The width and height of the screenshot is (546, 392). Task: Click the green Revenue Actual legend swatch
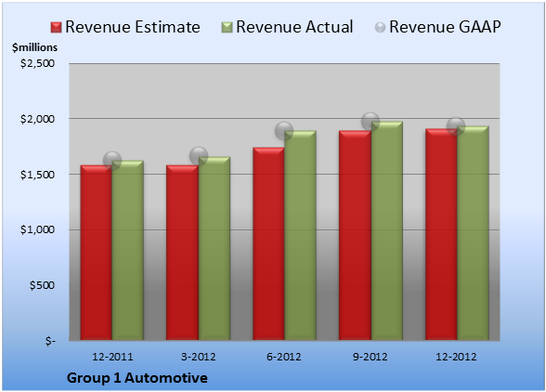(x=227, y=28)
